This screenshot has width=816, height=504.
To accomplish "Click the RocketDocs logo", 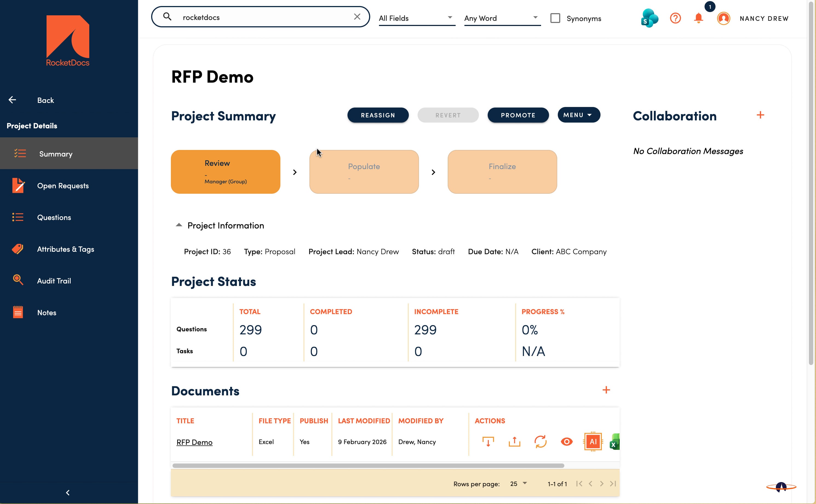I will [x=68, y=41].
